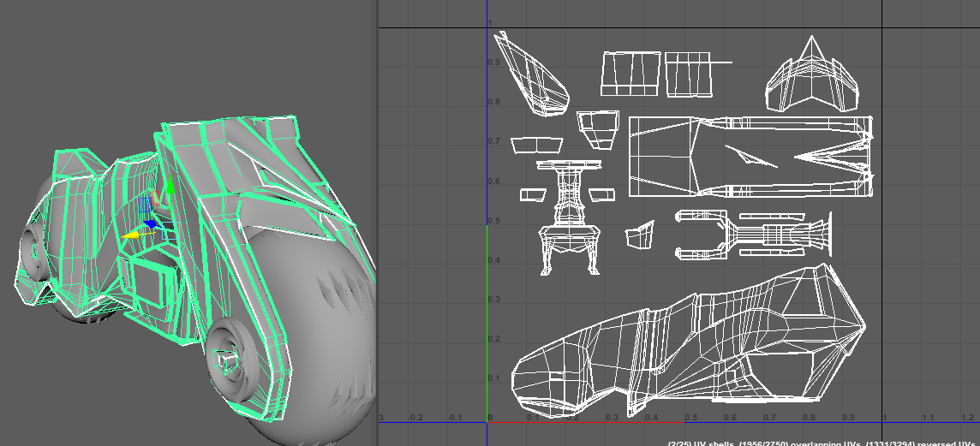Select the narrow tapered UV shell in the top-left corner of the UV grid
This screenshot has width=980, height=446.
pyautogui.click(x=531, y=74)
